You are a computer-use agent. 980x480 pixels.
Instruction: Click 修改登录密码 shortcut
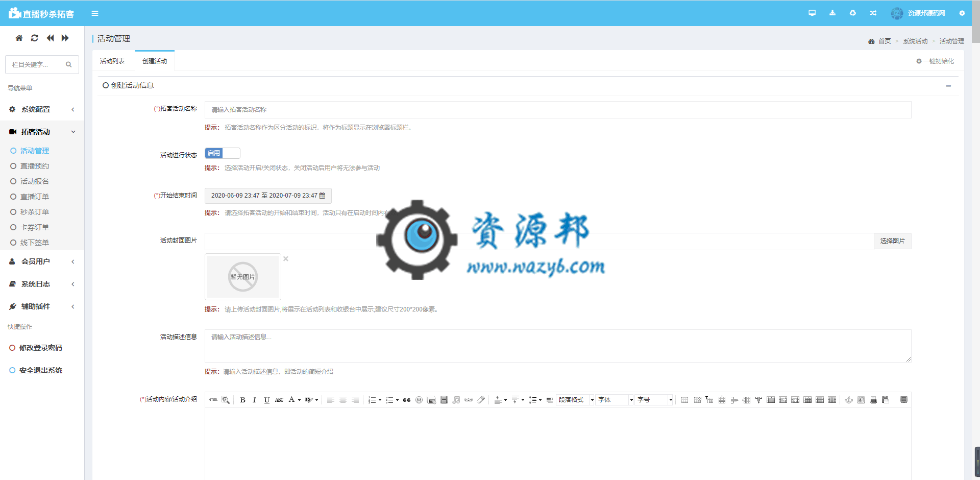point(36,348)
